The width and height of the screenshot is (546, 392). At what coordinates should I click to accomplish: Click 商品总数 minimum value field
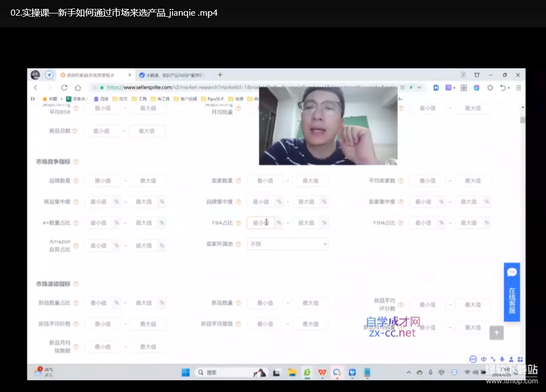pos(101,131)
